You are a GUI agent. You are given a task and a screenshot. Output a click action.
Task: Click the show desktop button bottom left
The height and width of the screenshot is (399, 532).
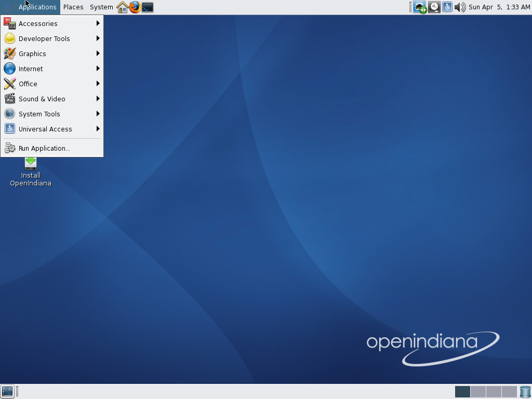[7, 391]
